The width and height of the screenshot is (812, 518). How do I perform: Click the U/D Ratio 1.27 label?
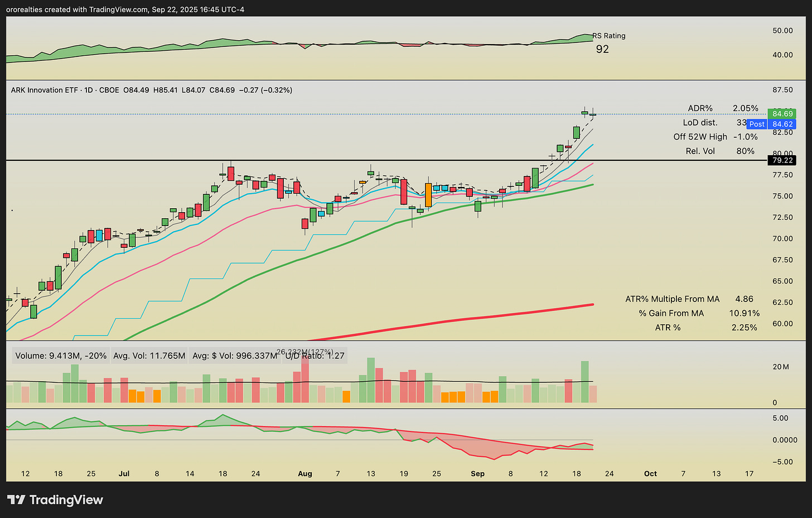point(315,356)
